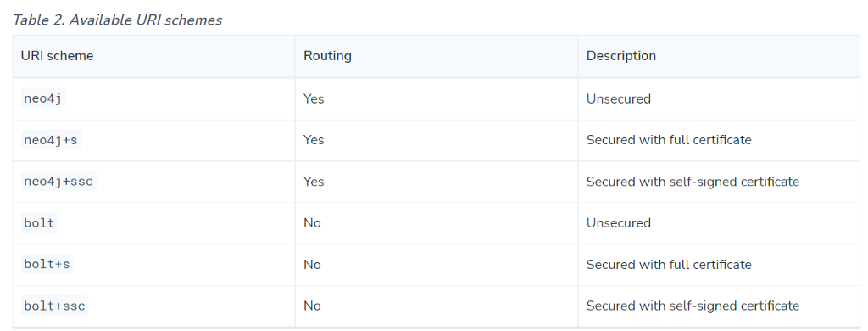Click Unsecured description in neo4j row
The width and height of the screenshot is (868, 331).
(x=618, y=98)
